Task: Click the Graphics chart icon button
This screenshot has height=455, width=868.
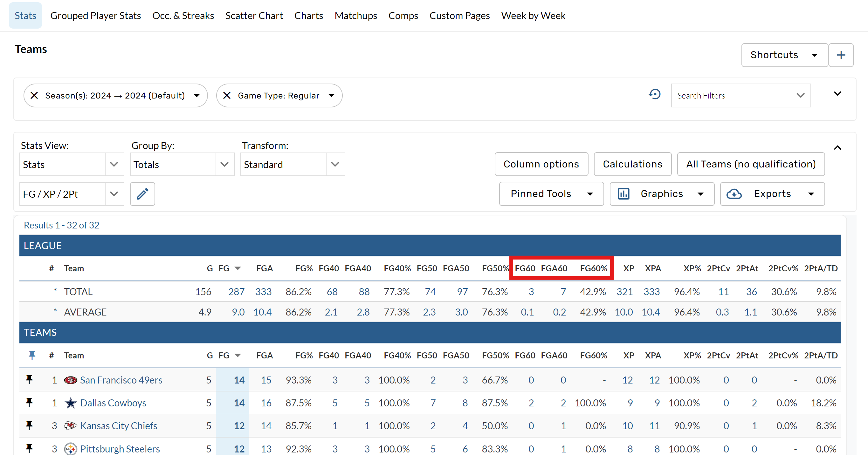Action: (623, 194)
